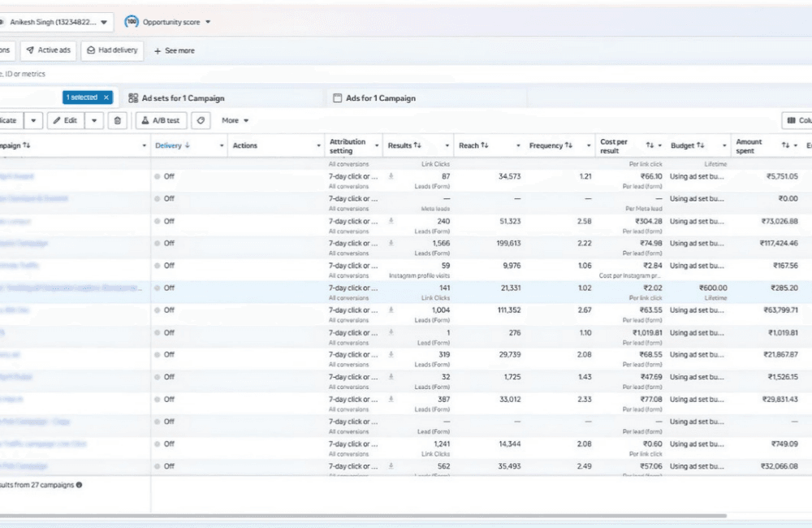Click the tag label icon button
Viewport: 812px width, 528px height.
pyautogui.click(x=201, y=120)
